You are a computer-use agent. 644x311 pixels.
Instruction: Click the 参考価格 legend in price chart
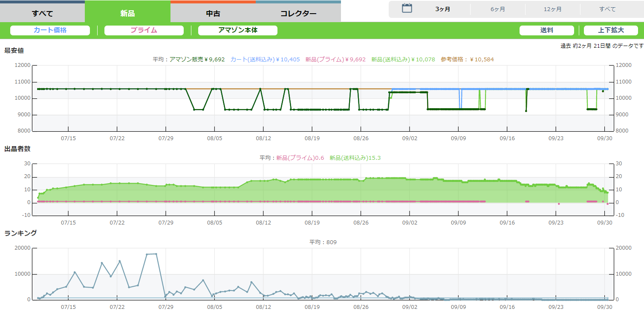[x=467, y=60]
